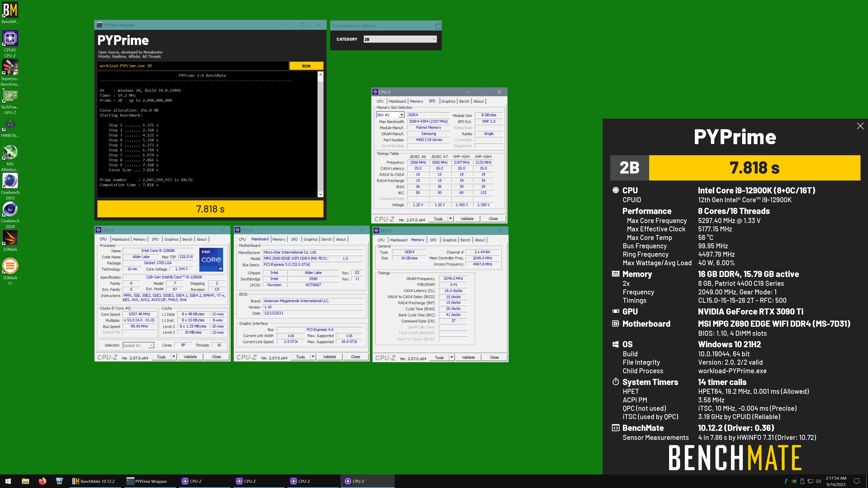Close the BenchMate PYPrime result panel
This screenshot has width=868, height=488.
pos(860,126)
